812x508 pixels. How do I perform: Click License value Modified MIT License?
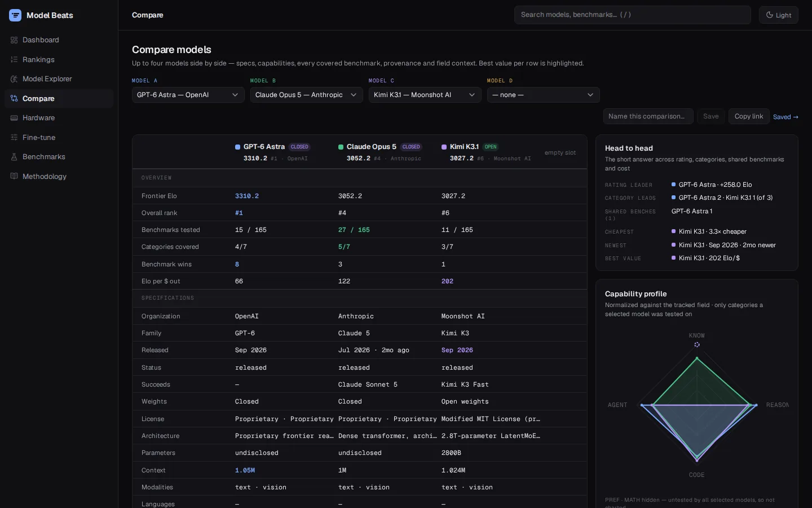point(491,419)
